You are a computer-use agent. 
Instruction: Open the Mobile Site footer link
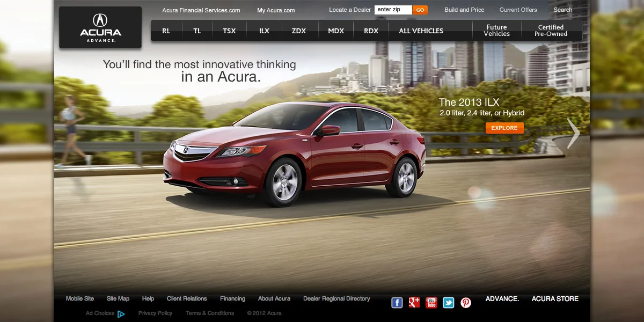click(x=80, y=299)
